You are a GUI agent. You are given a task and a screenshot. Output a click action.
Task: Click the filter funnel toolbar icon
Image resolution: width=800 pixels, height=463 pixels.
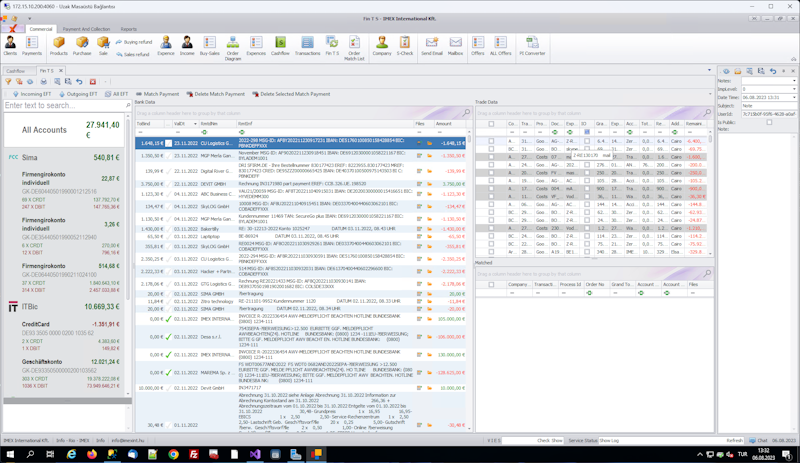(8, 82)
